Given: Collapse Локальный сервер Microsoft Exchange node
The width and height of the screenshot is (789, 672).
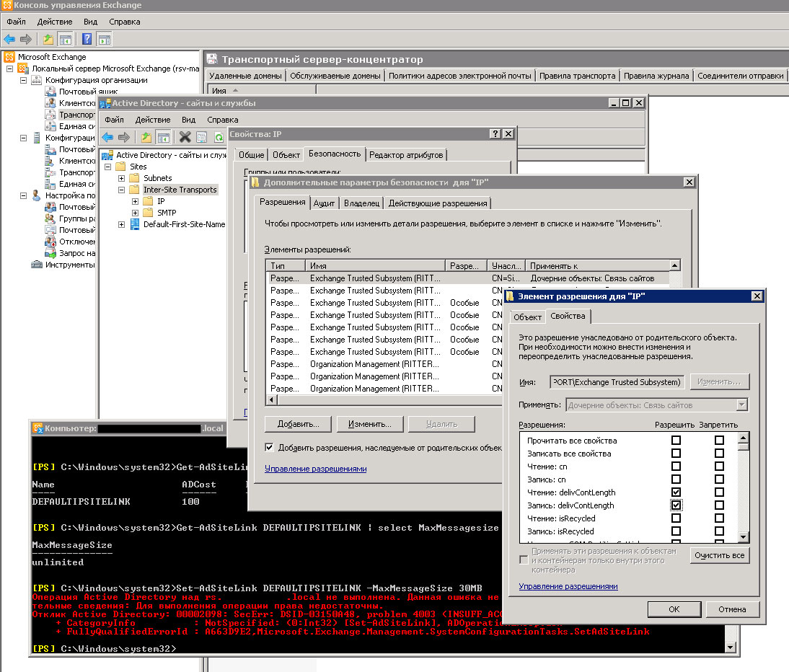Looking at the screenshot, I should pyautogui.click(x=9, y=68).
